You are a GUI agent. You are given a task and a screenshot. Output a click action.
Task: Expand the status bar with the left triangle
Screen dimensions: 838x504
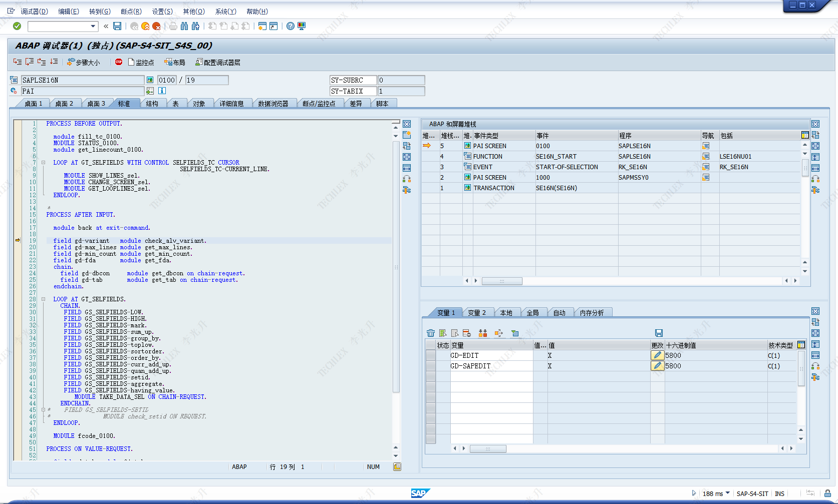[694, 493]
